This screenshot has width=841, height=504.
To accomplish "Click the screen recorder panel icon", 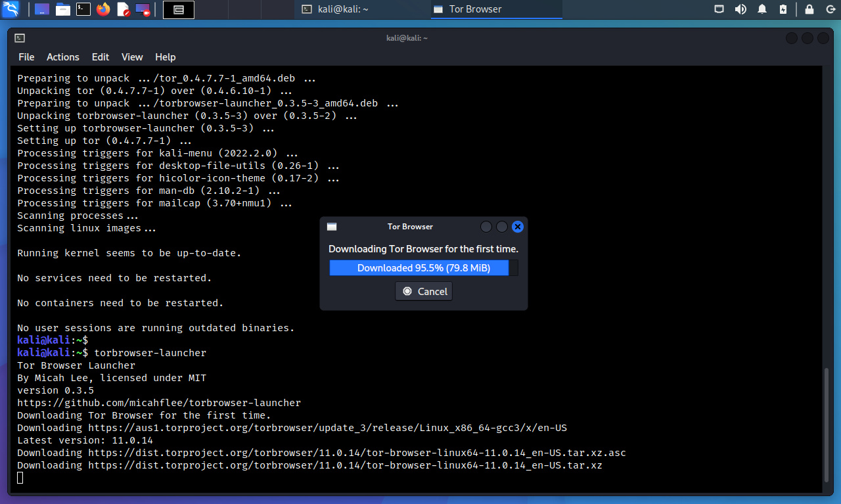I will pos(143,9).
